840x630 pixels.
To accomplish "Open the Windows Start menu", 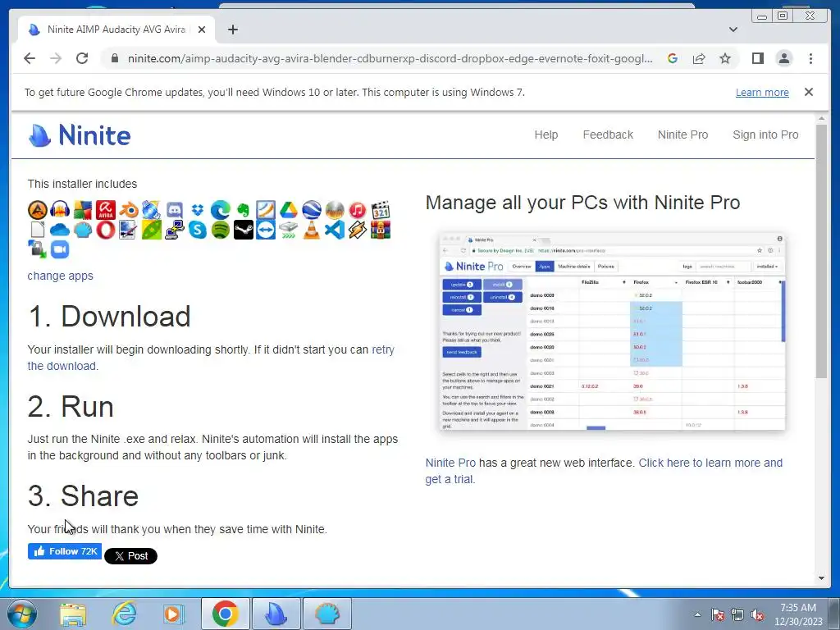I will tap(22, 614).
